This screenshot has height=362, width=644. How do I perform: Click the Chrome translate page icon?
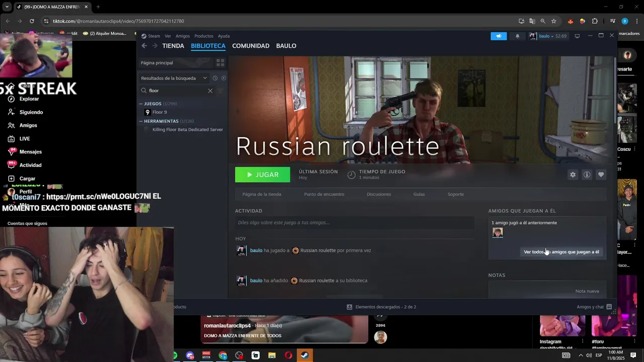[532, 21]
